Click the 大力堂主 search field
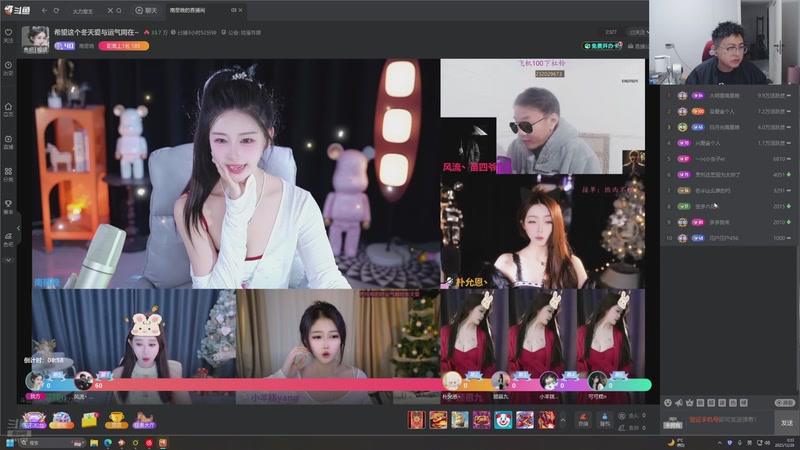This screenshot has height=450, width=800. coord(87,11)
